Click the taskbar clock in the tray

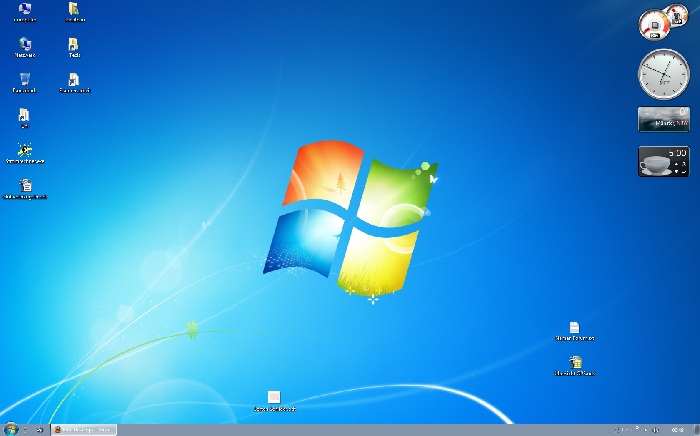(x=678, y=430)
